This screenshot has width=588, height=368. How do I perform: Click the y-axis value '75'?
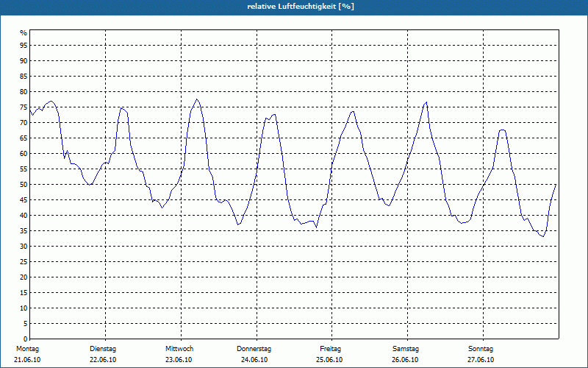[x=24, y=107]
